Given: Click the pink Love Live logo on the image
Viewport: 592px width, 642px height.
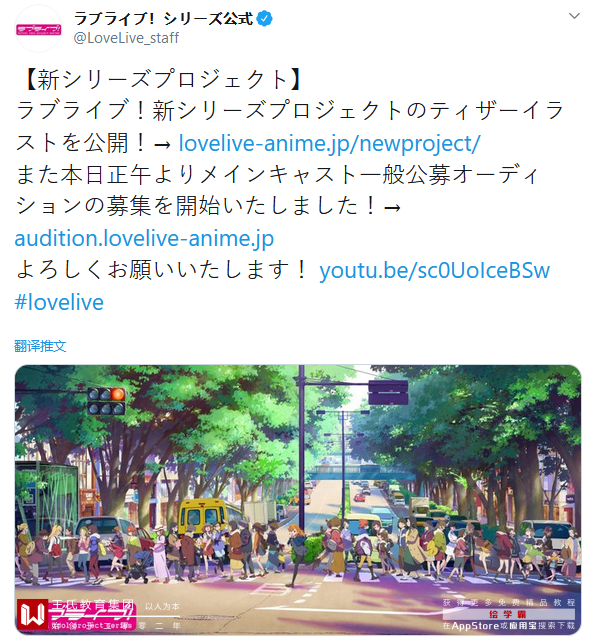Looking at the screenshot, I should [x=92, y=615].
